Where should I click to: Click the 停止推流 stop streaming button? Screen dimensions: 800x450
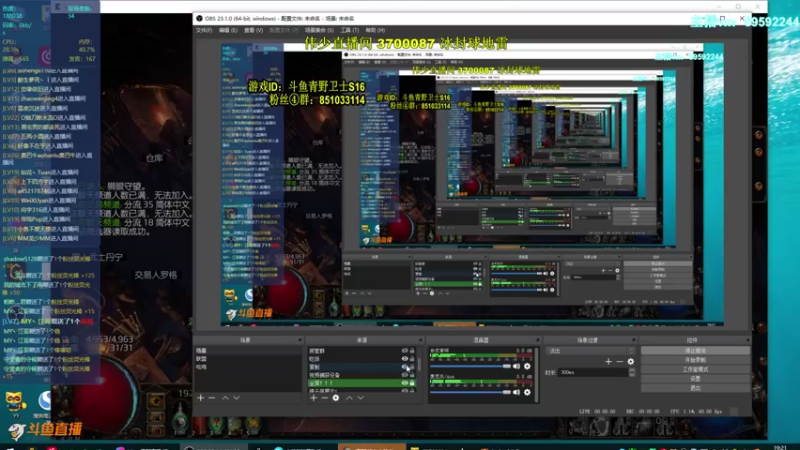coord(695,351)
